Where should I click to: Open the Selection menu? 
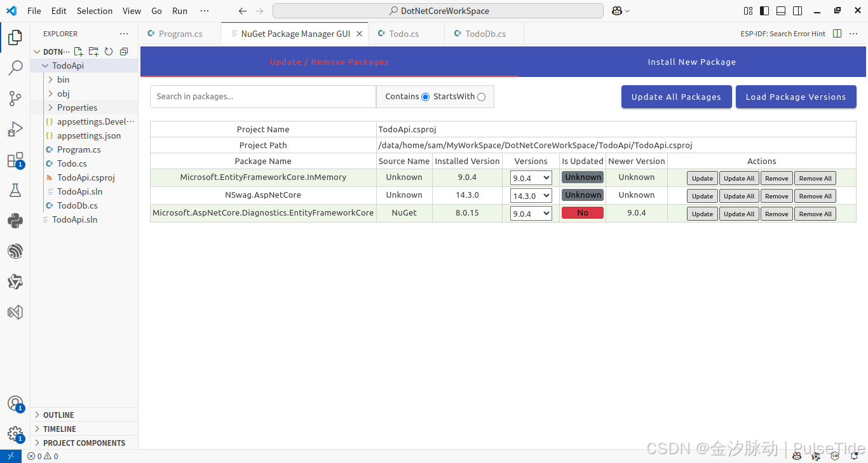click(95, 11)
